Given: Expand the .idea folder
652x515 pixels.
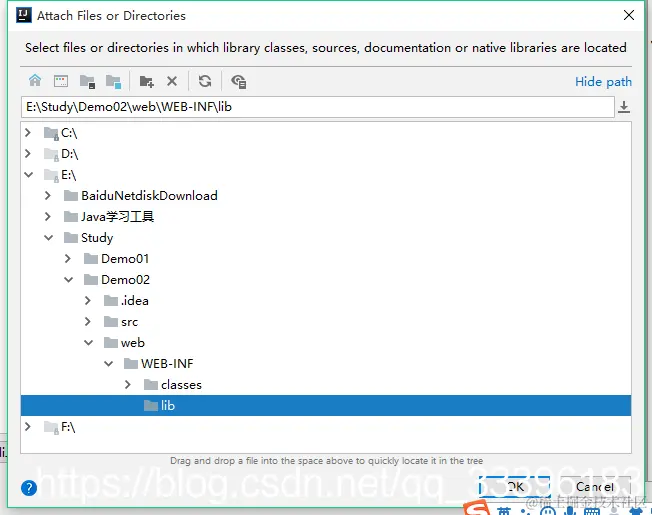Looking at the screenshot, I should (88, 301).
